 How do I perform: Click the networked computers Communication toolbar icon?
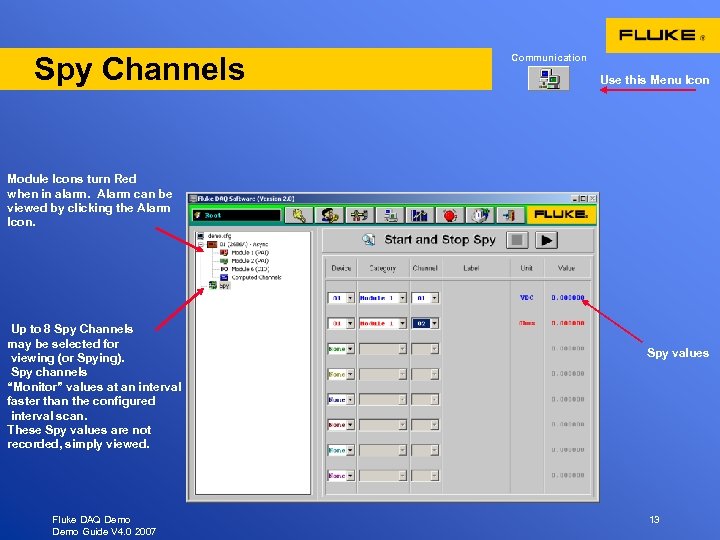point(389,215)
